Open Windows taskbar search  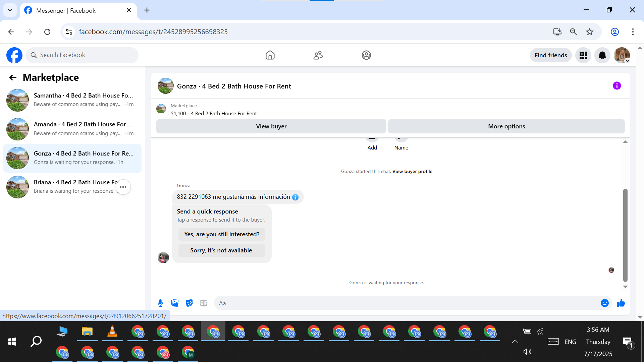pos(36,342)
